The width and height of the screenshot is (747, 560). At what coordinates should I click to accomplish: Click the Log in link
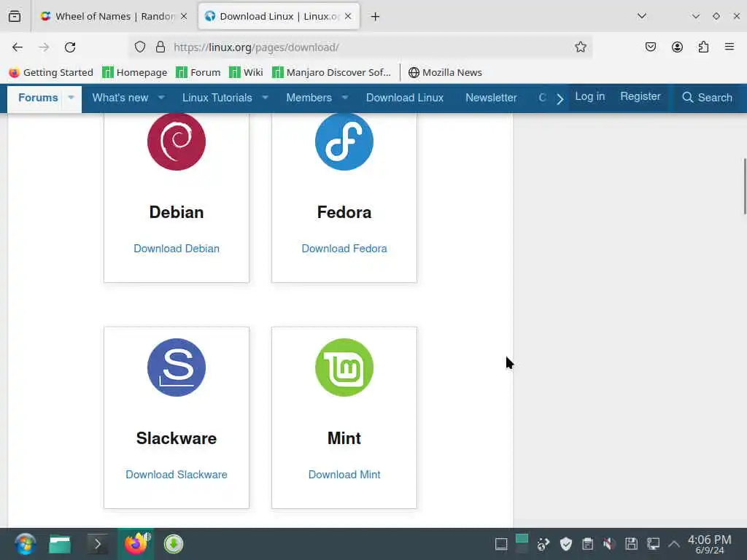tap(589, 96)
